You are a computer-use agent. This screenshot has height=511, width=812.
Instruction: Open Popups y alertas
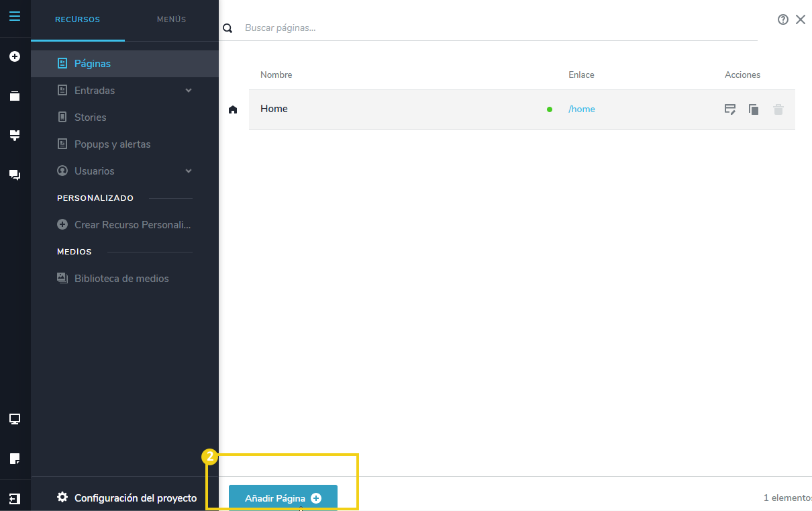[125, 144]
